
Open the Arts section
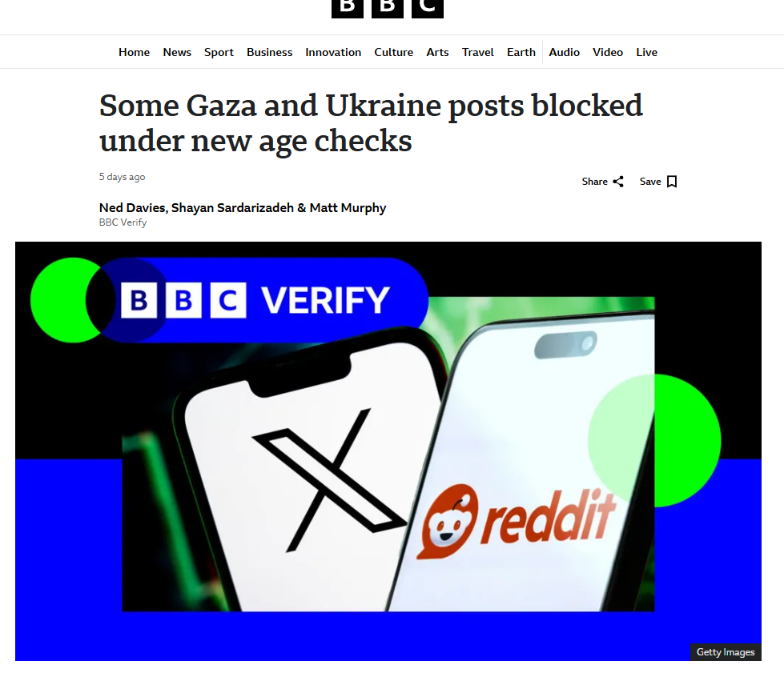click(x=437, y=52)
